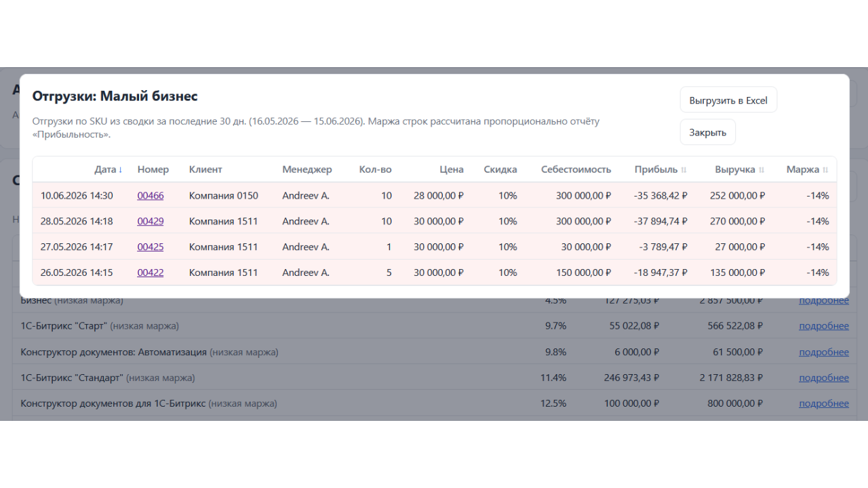This screenshot has width=868, height=488.
Task: Open shipment number 00429
Action: tap(151, 222)
